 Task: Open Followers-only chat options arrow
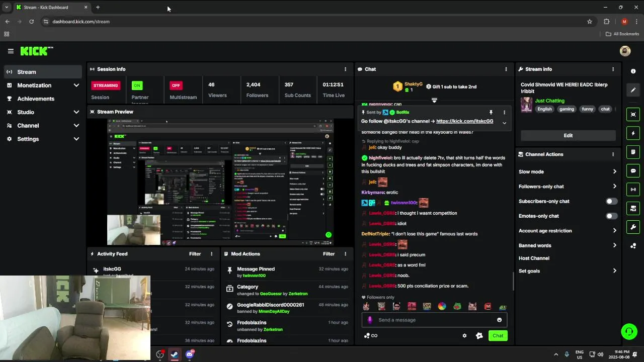tap(614, 187)
